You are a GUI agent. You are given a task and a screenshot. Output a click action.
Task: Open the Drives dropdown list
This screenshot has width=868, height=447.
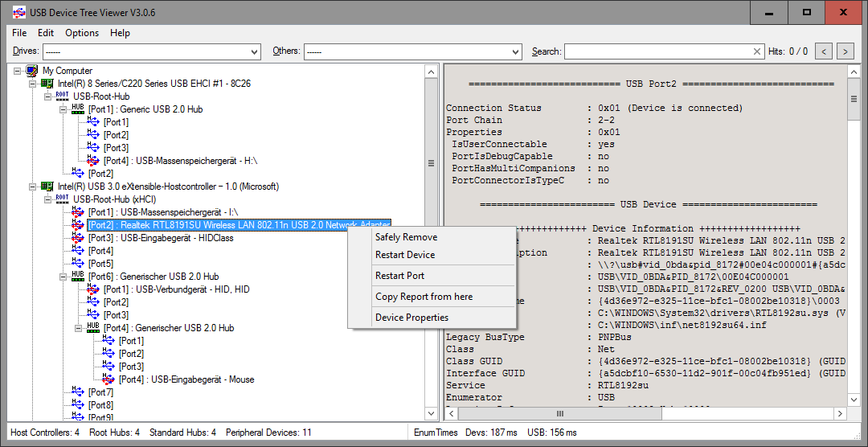click(x=255, y=52)
